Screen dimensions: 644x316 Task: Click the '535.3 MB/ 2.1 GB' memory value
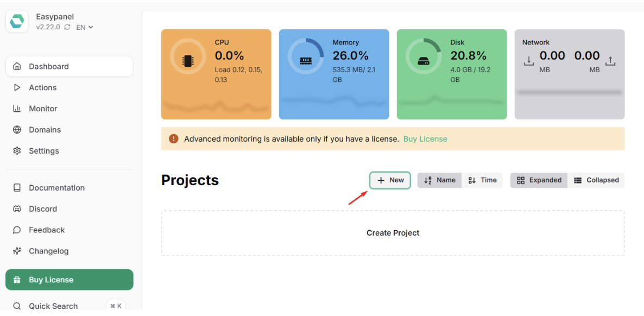pos(353,74)
